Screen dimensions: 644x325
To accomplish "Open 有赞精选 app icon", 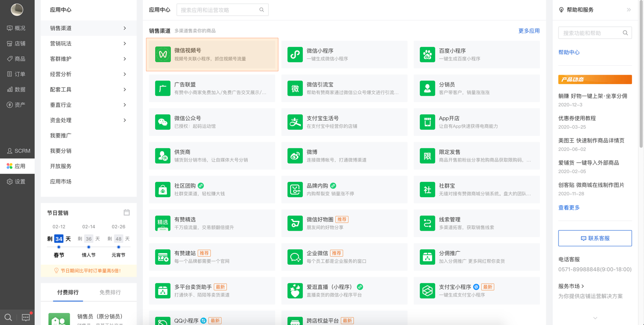I will [x=163, y=223].
